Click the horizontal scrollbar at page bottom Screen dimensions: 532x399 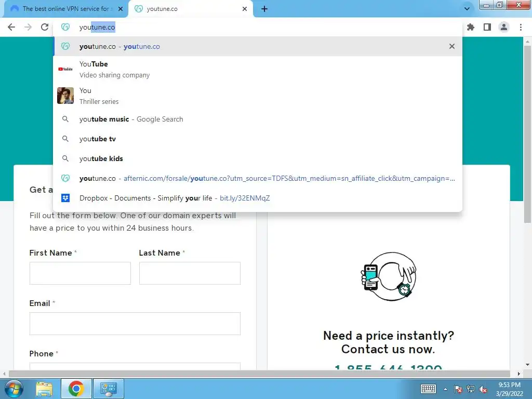[259, 374]
